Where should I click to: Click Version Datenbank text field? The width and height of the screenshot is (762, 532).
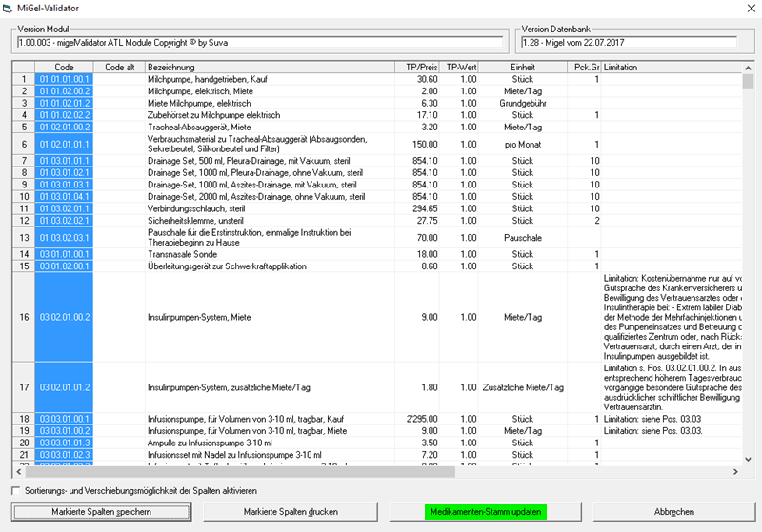pos(630,42)
